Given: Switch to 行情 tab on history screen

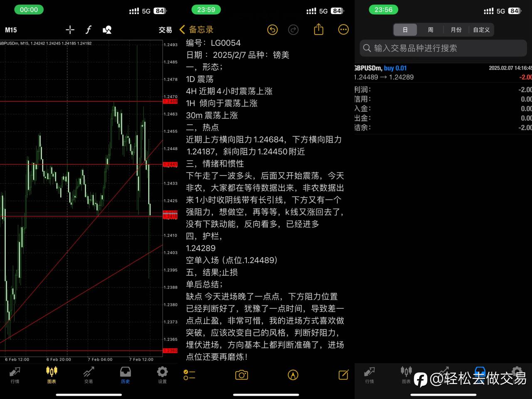Looking at the screenshot, I should (369, 374).
